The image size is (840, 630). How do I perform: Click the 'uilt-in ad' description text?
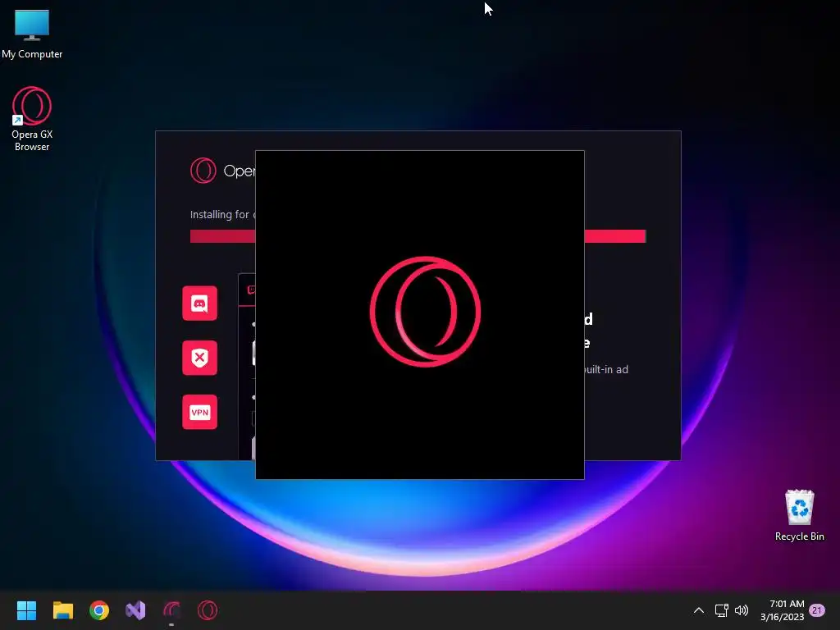point(606,370)
